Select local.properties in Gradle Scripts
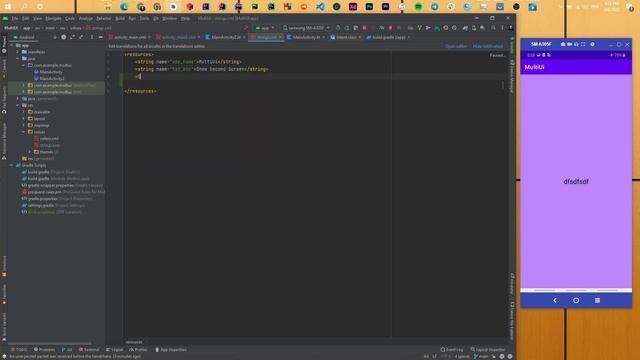The height and width of the screenshot is (360, 640). point(51,212)
